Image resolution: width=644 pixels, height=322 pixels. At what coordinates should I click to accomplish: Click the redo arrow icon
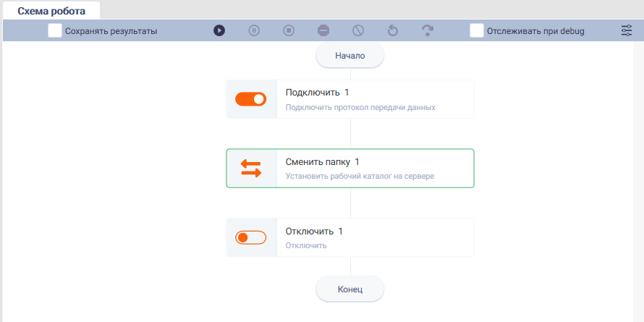point(428,30)
